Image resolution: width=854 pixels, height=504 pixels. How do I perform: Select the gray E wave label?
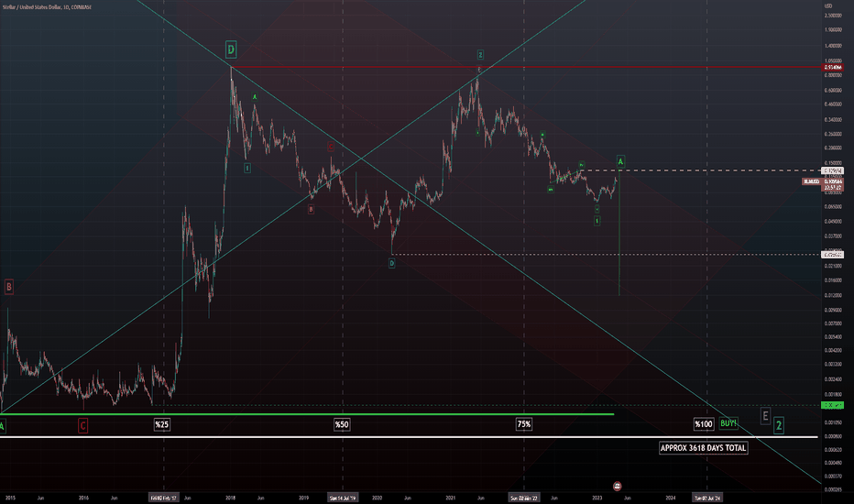765,417
